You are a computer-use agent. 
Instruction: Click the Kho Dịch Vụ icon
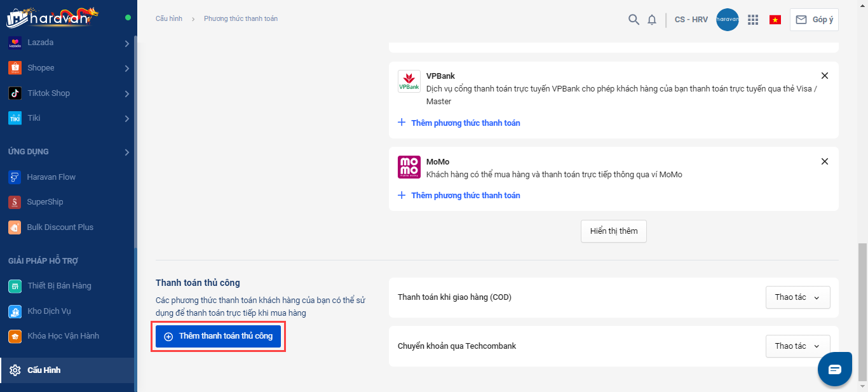[x=15, y=311]
